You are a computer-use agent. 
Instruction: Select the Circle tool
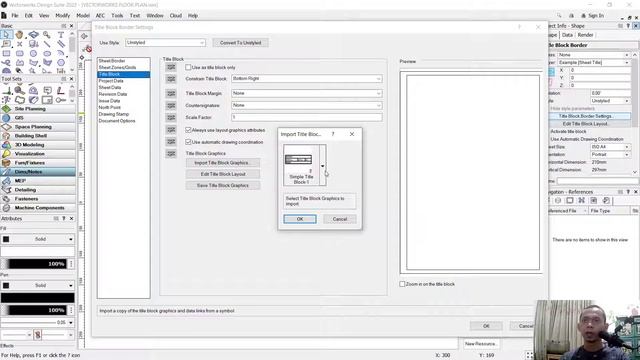click(x=33, y=53)
